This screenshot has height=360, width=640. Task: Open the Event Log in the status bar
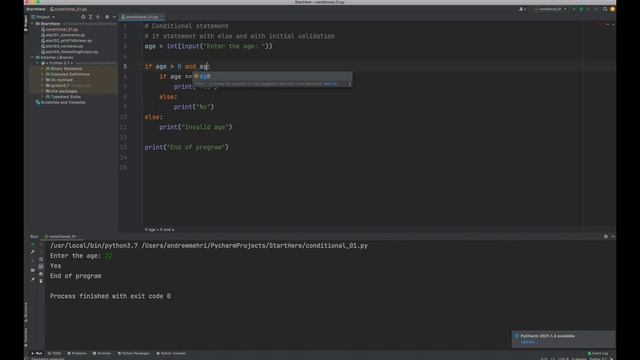click(598, 353)
